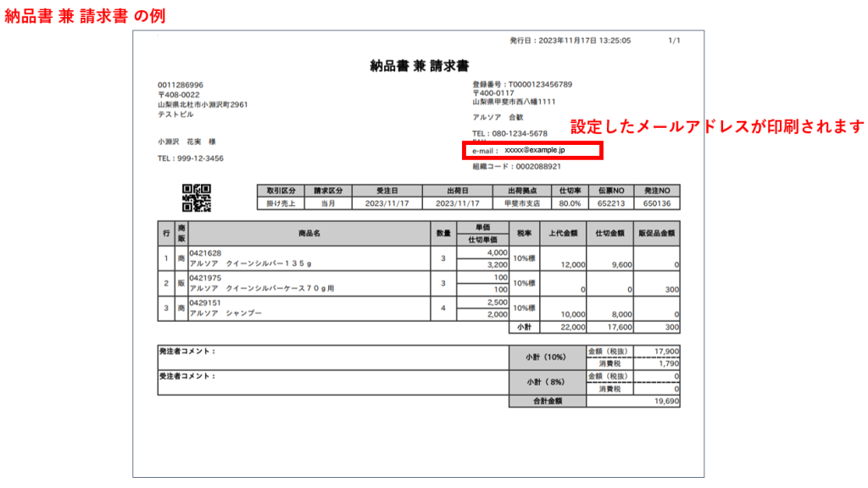Image resolution: width=868 pixels, height=488 pixels.
Task: Click the QR code on the invoice
Action: coord(197,197)
